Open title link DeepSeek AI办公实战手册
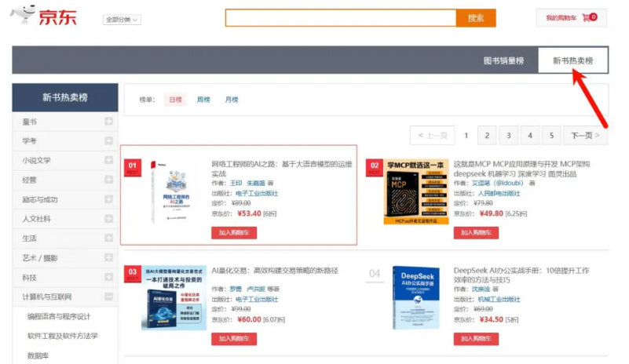 (x=521, y=275)
